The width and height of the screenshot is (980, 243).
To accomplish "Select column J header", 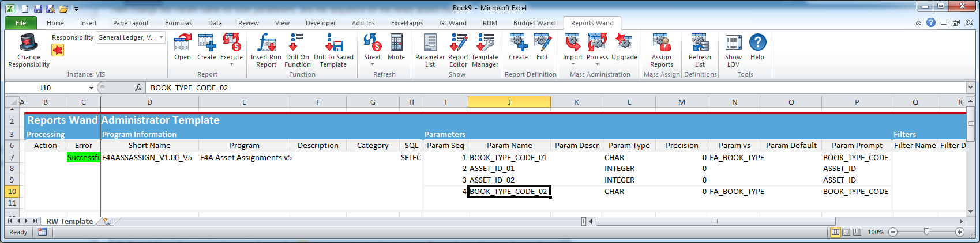I will [509, 102].
